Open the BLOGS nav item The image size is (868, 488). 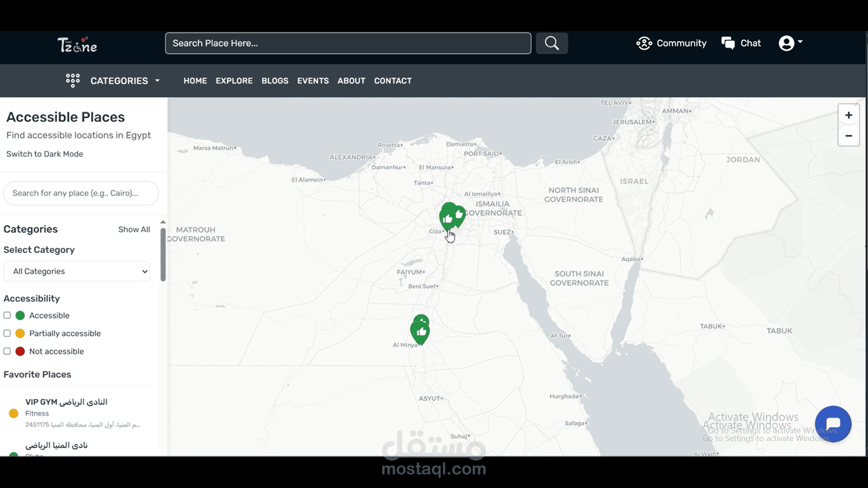(x=275, y=80)
